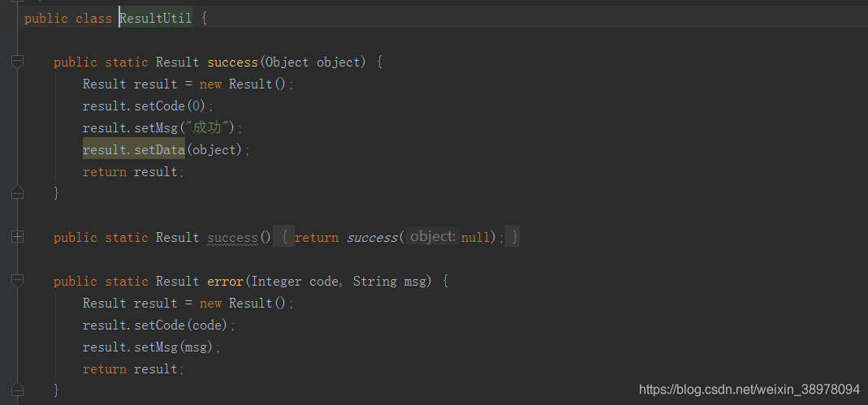The image size is (868, 405).
Task: Click 'new Result()' in success(Object object) method
Action: [x=244, y=84]
